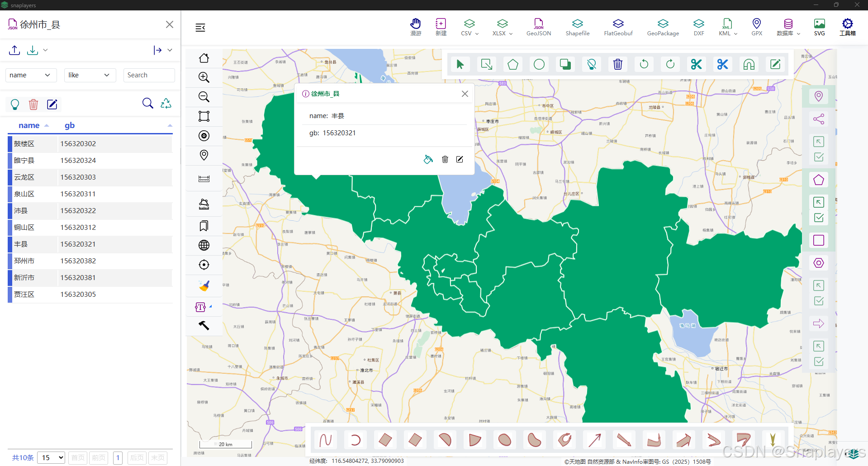This screenshot has height=466, width=868.
Task: Click the 后页 next page button
Action: [x=137, y=457]
